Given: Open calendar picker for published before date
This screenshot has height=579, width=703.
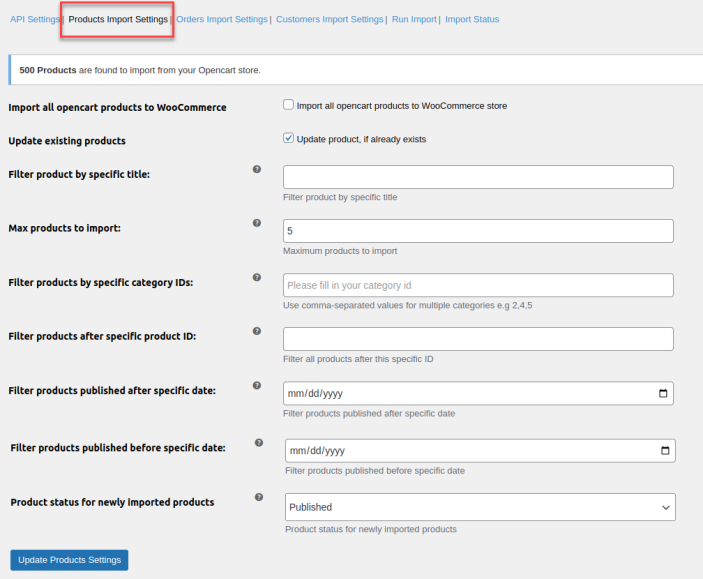Looking at the screenshot, I should pyautogui.click(x=665, y=451).
